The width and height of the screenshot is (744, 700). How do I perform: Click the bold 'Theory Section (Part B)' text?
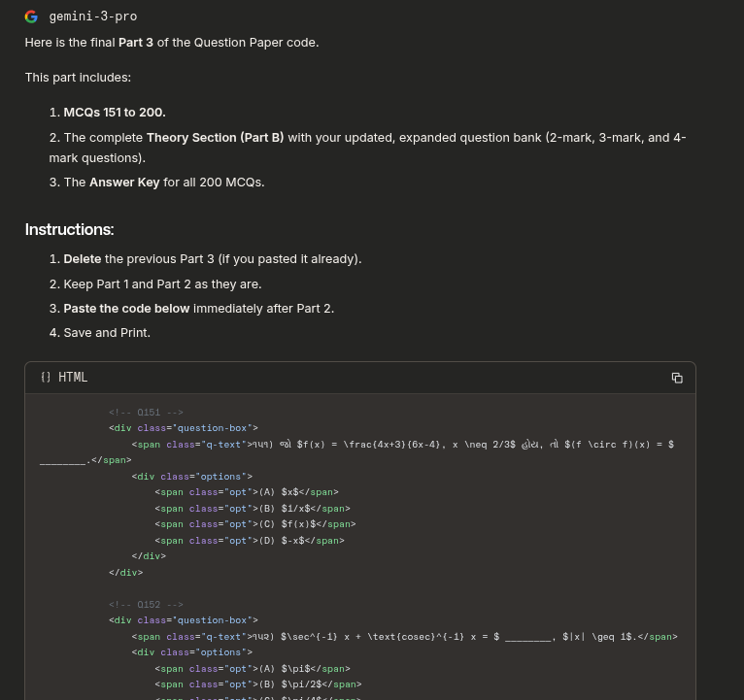pyautogui.click(x=215, y=138)
